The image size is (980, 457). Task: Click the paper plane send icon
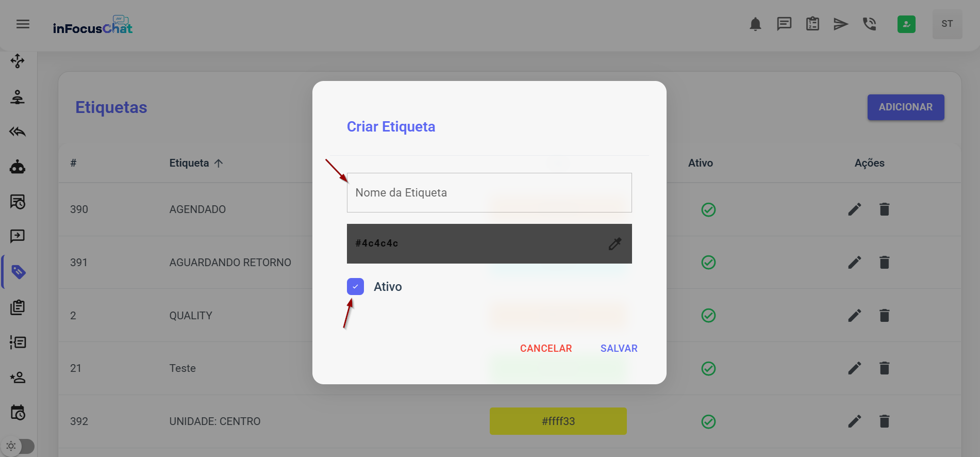point(841,24)
